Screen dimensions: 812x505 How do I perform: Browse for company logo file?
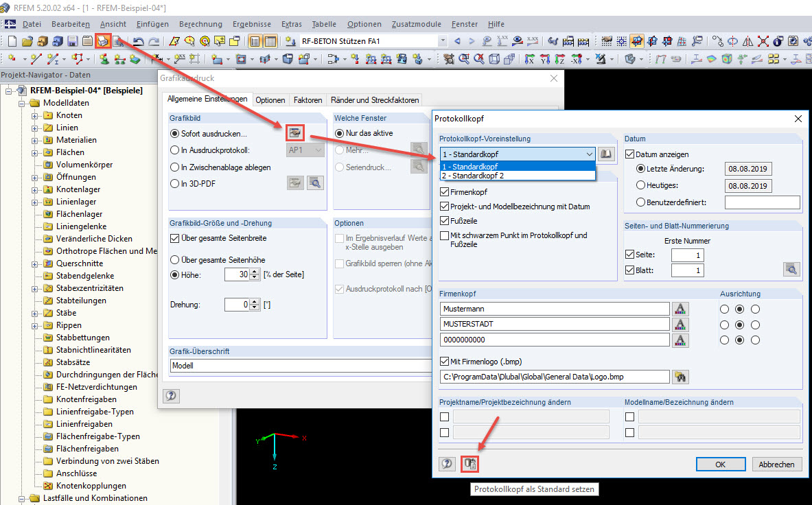pyautogui.click(x=680, y=377)
